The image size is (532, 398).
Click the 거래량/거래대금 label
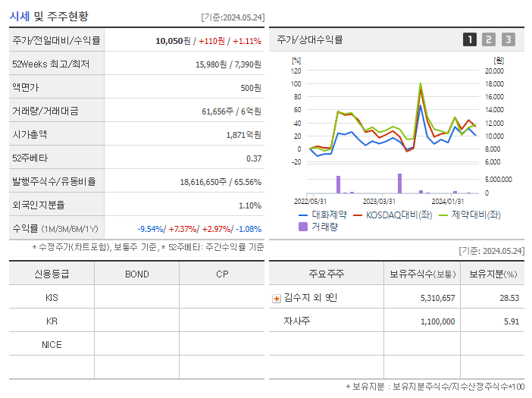tap(45, 111)
